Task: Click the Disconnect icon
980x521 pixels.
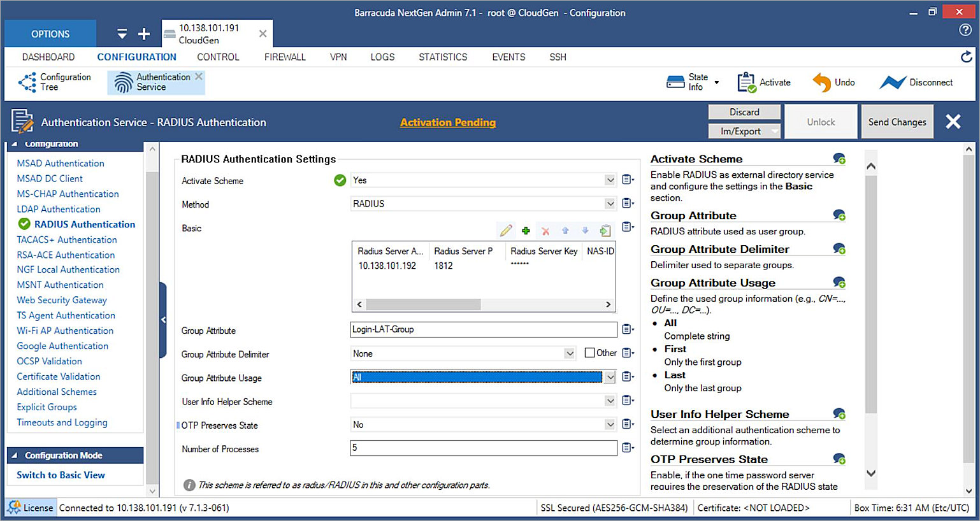Action: click(x=892, y=83)
